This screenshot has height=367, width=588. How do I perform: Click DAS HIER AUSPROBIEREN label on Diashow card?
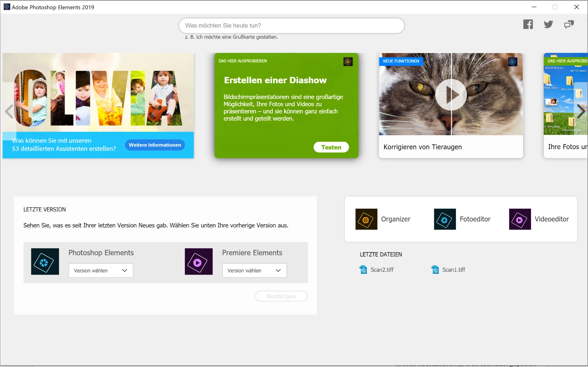[x=243, y=61]
